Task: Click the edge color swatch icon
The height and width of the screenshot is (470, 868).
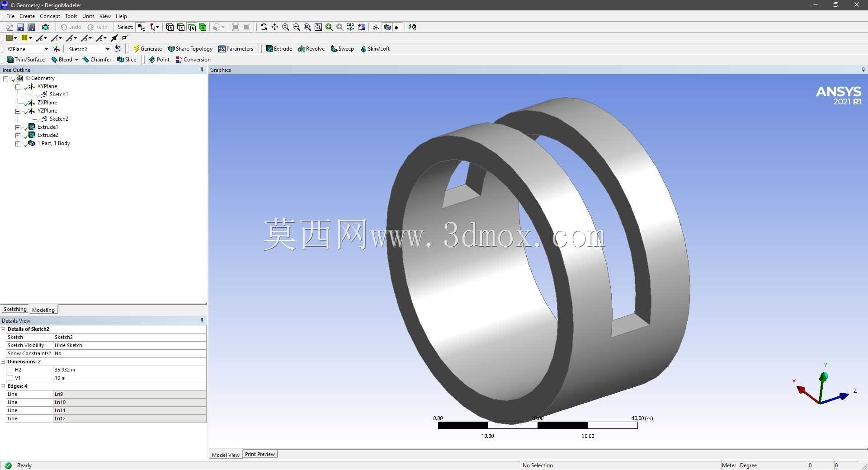Action: pyautogui.click(x=24, y=38)
